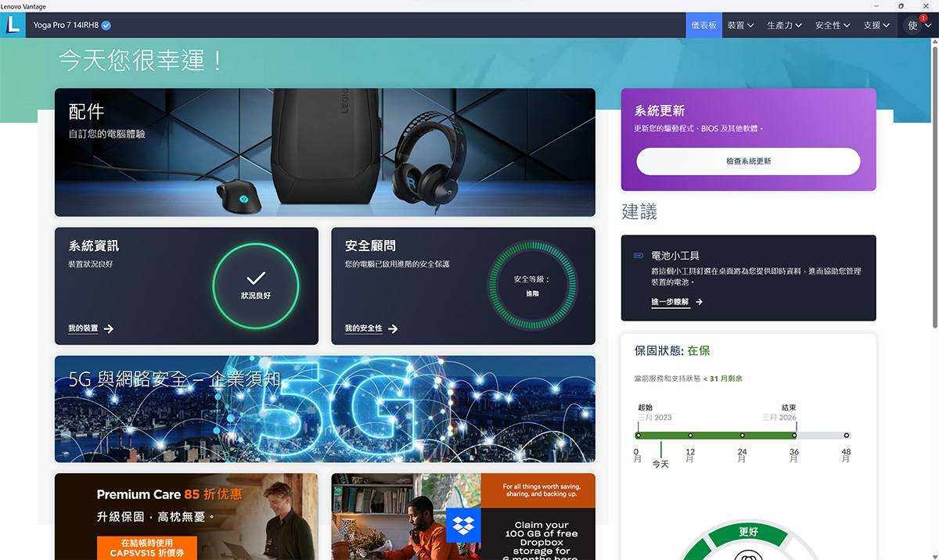Screen dimensions: 939x560
Task: Click the 檢查系統更新 button
Action: point(748,161)
